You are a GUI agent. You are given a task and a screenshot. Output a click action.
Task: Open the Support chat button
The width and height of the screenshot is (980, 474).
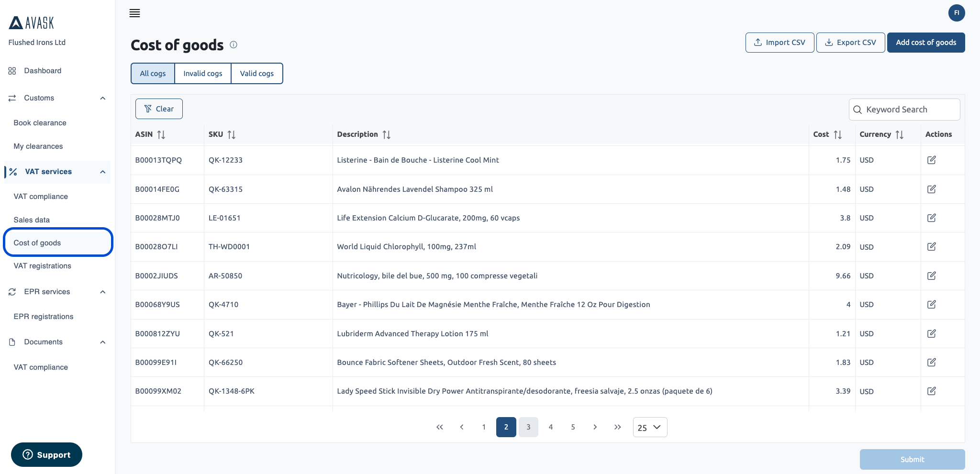tap(46, 454)
